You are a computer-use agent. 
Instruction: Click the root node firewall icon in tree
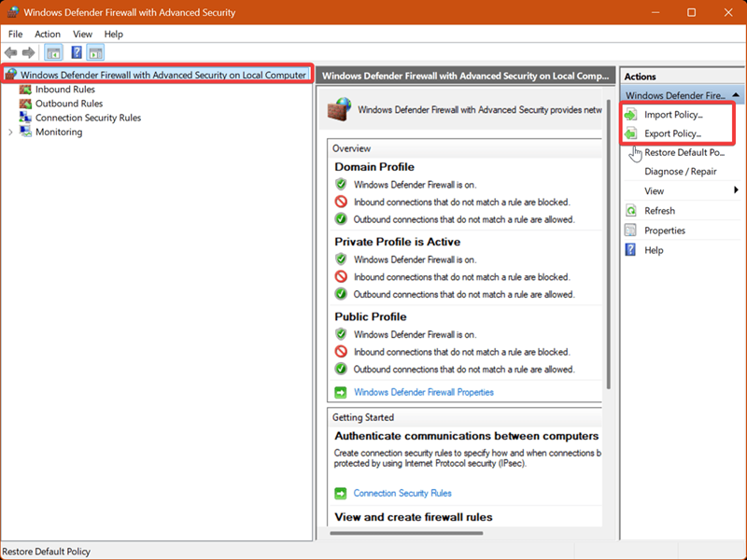(x=11, y=75)
